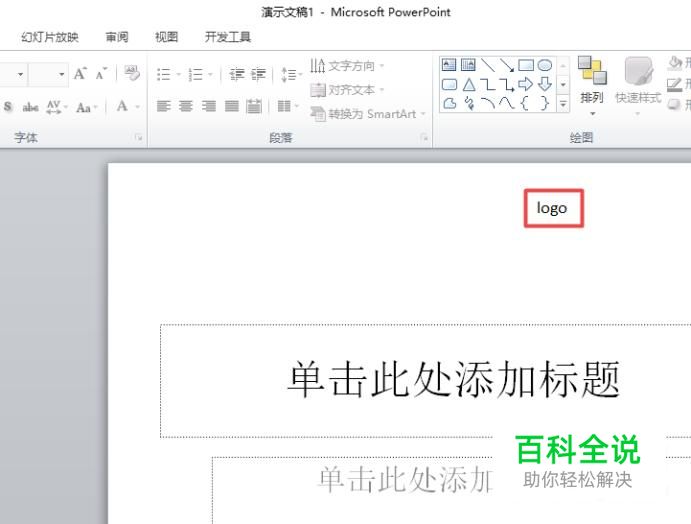Image resolution: width=691 pixels, height=524 pixels.
Task: Open the 段落 dialog launcher
Action: pyautogui.click(x=424, y=138)
